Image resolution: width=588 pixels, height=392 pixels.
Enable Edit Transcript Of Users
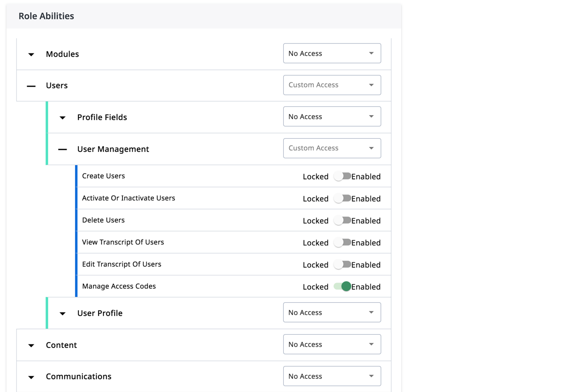click(343, 264)
